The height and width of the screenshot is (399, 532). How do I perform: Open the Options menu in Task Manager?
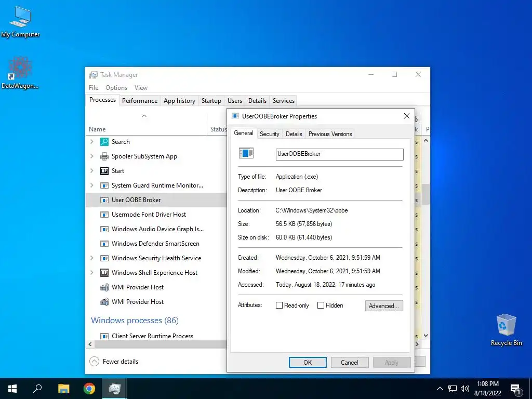(x=116, y=87)
